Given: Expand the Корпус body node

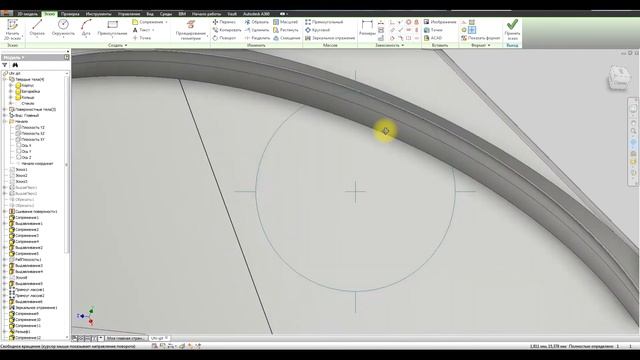Looking at the screenshot, I should [x=11, y=85].
